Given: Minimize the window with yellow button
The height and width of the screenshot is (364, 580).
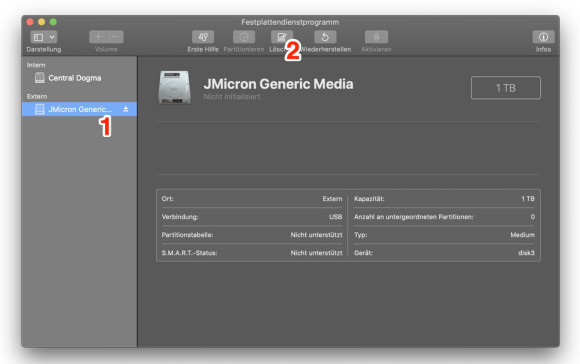Looking at the screenshot, I should click(x=41, y=22).
